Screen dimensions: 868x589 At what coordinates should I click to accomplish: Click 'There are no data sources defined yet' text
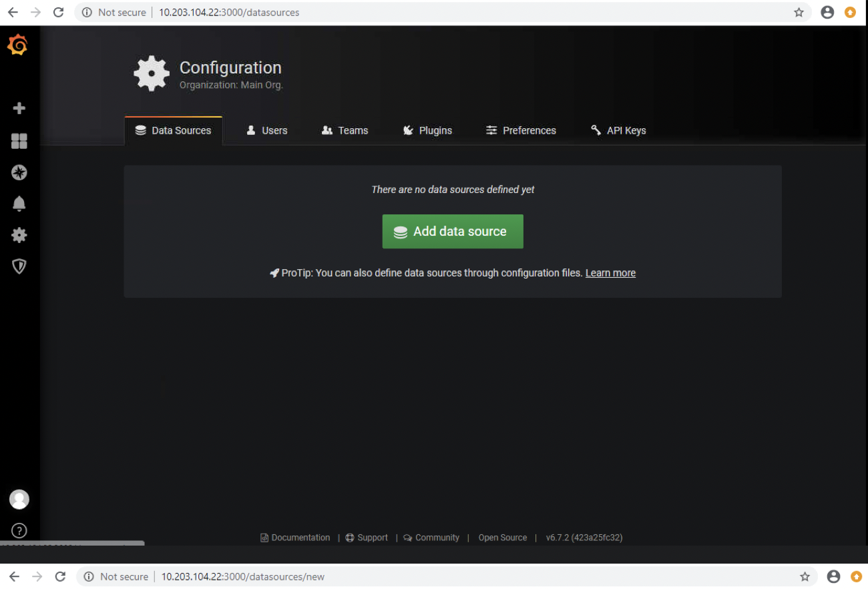(453, 190)
